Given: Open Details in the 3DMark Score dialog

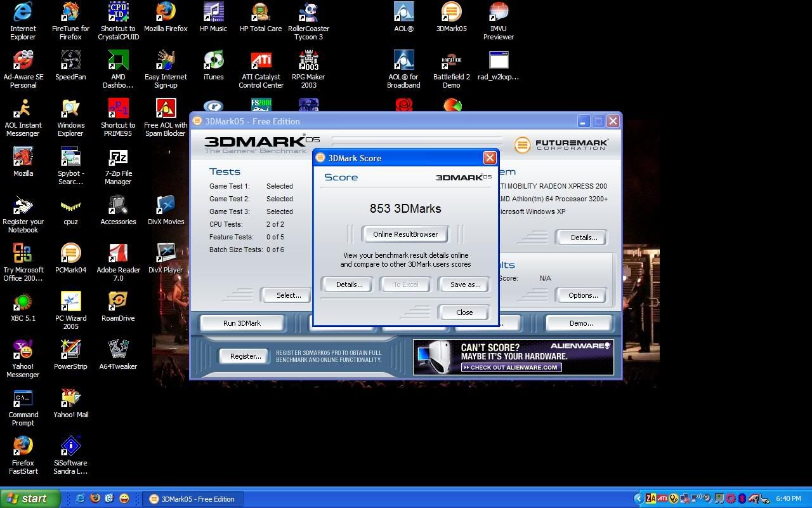Looking at the screenshot, I should 349,284.
